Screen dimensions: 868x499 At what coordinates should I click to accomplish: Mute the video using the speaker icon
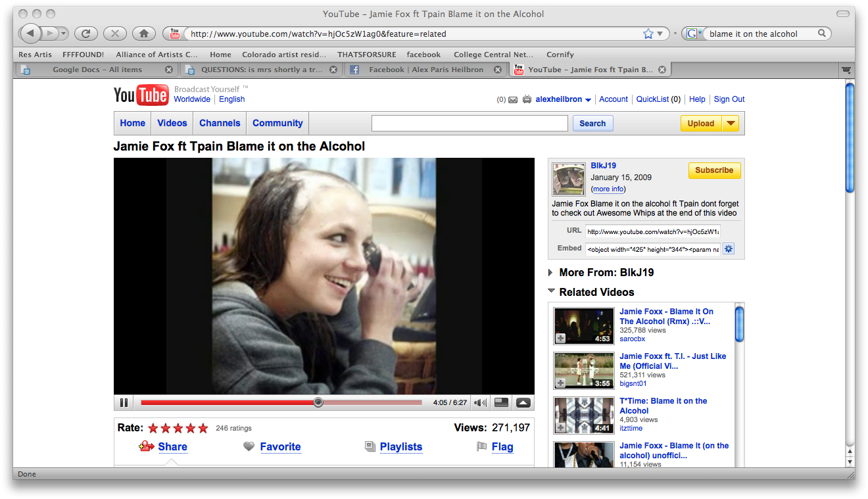coord(481,403)
